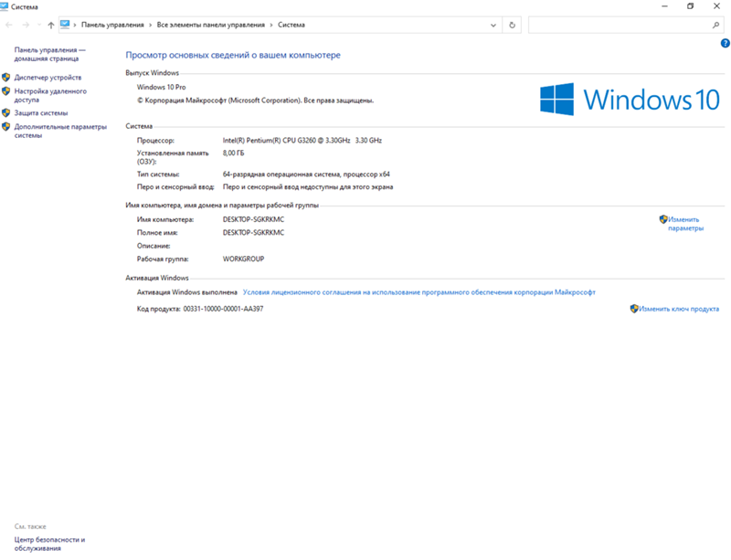Click the back navigation arrow

click(9, 26)
